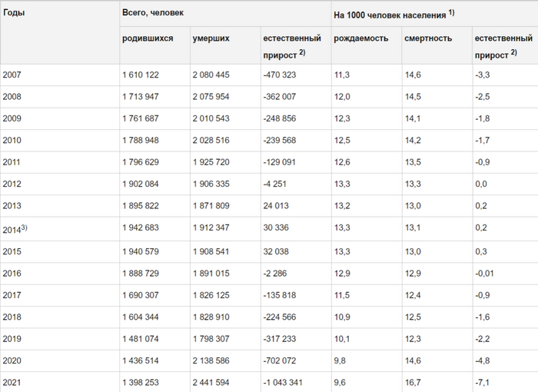
Task: Click the 'родившихся' column header
Action: 148,38
